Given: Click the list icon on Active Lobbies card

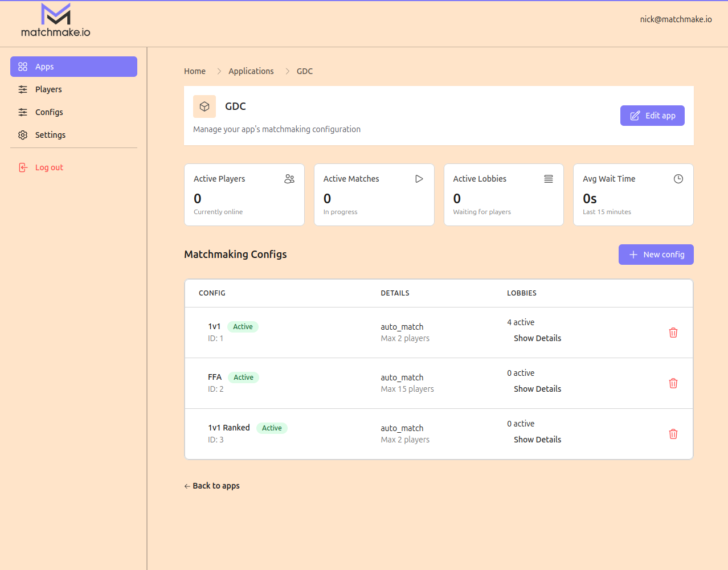Looking at the screenshot, I should pyautogui.click(x=549, y=178).
